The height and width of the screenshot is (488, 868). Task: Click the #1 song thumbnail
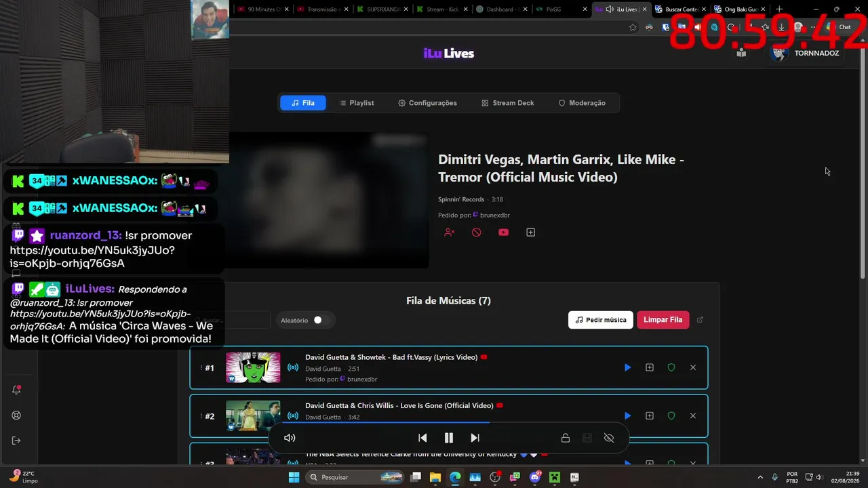[253, 367]
